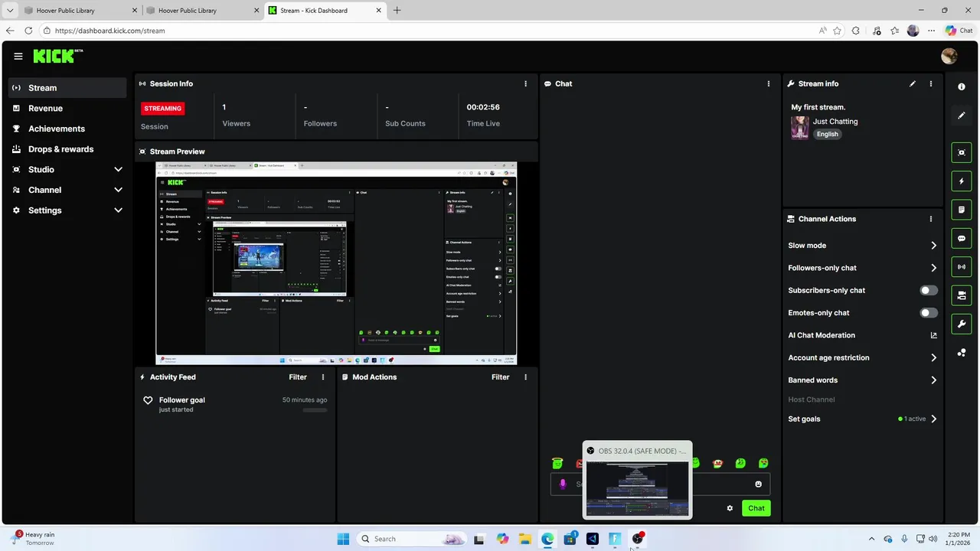
Task: Switch to second Hoover Public Library tab
Action: (x=202, y=11)
